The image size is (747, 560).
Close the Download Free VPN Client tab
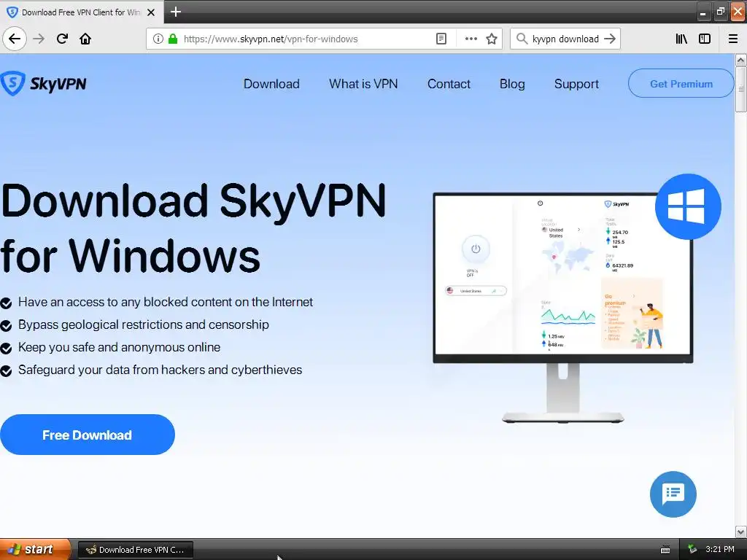(x=151, y=12)
